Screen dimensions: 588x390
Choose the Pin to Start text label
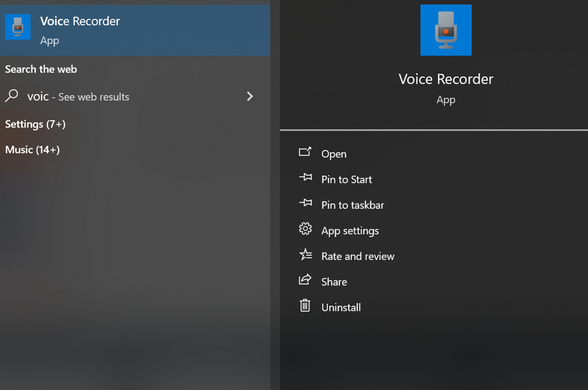point(346,180)
